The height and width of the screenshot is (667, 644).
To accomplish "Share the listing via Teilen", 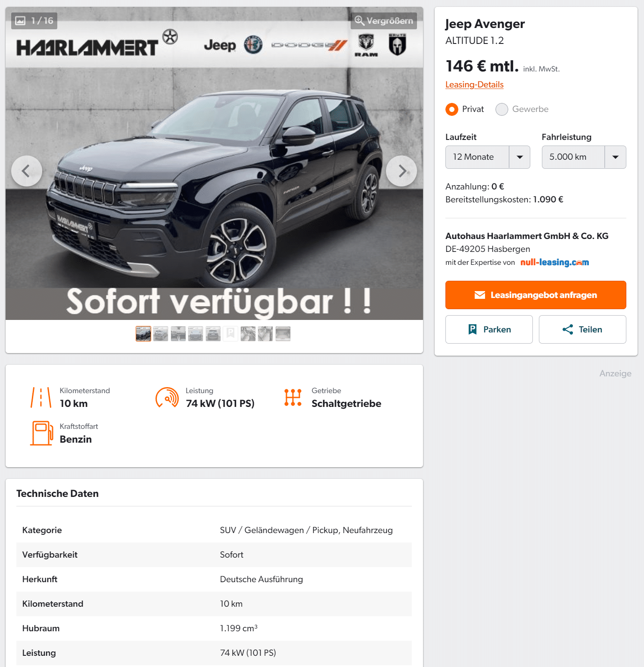I will click(x=582, y=329).
